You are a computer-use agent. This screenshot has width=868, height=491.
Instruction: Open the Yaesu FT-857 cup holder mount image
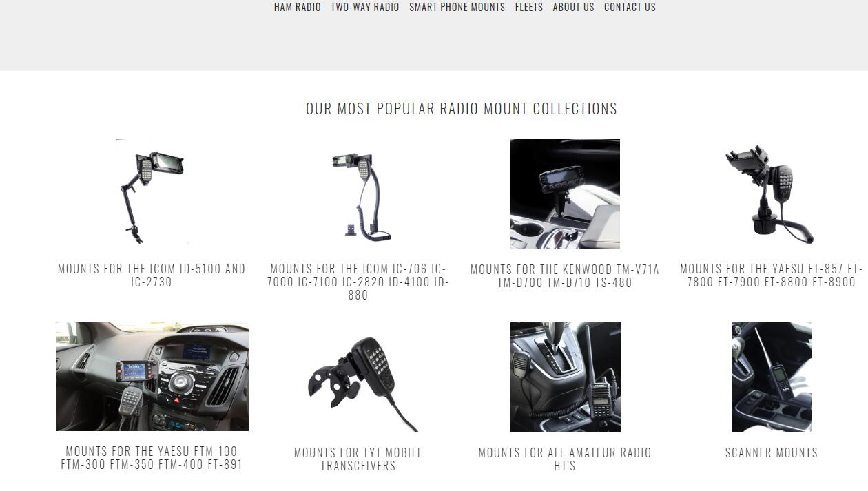[x=772, y=194]
